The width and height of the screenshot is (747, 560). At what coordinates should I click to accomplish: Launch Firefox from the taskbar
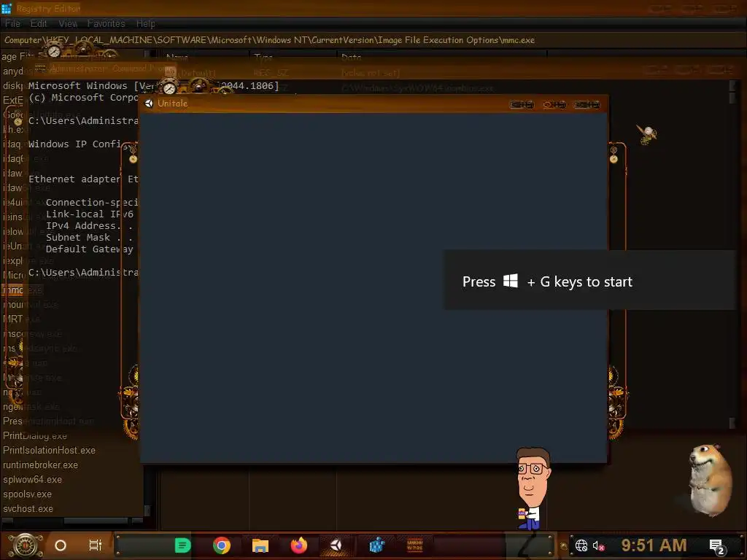[299, 545]
